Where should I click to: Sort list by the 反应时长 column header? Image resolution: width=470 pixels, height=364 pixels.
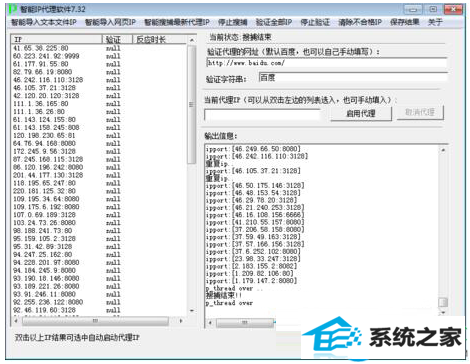(x=159, y=40)
